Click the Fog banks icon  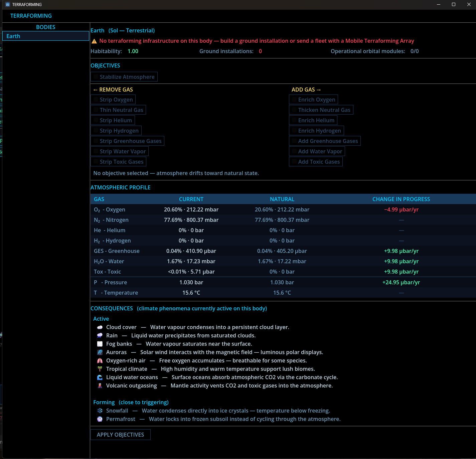click(x=100, y=344)
